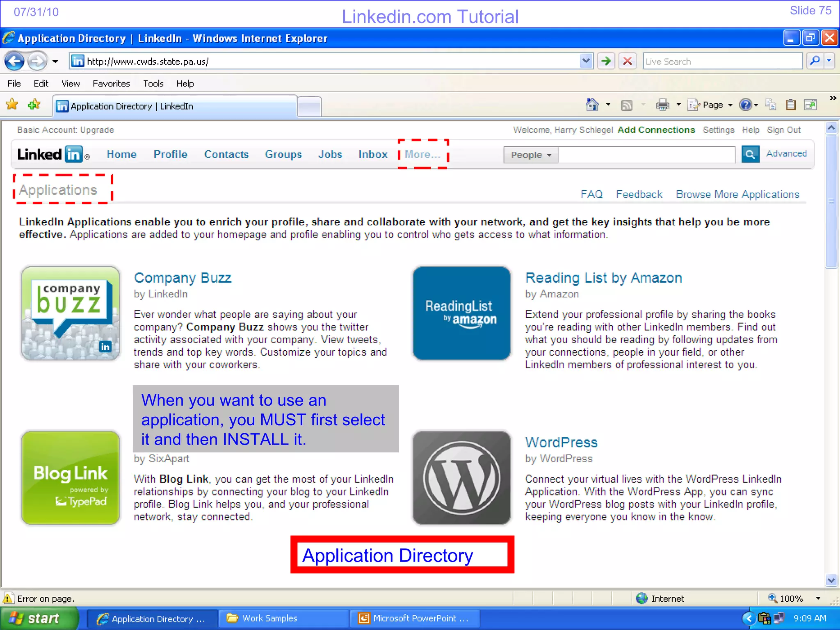Open the Company Buzz title link
The height and width of the screenshot is (630, 840).
[183, 278]
